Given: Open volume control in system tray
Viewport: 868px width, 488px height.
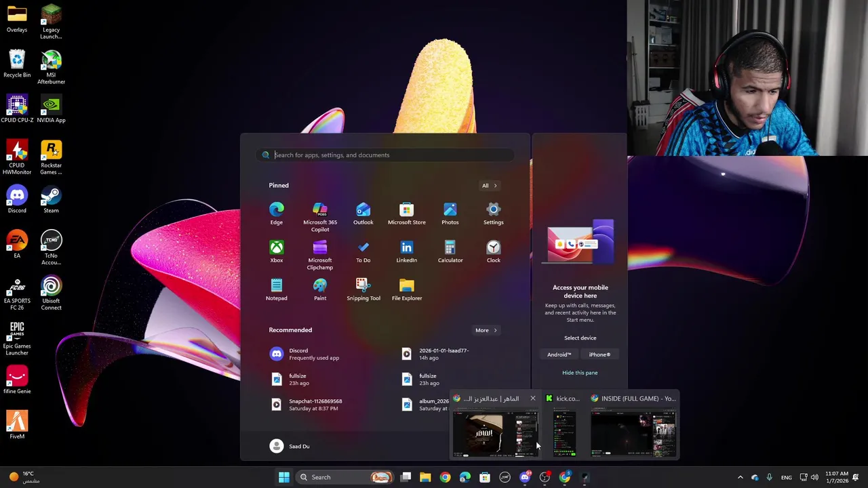Looking at the screenshot, I should pos(814,477).
